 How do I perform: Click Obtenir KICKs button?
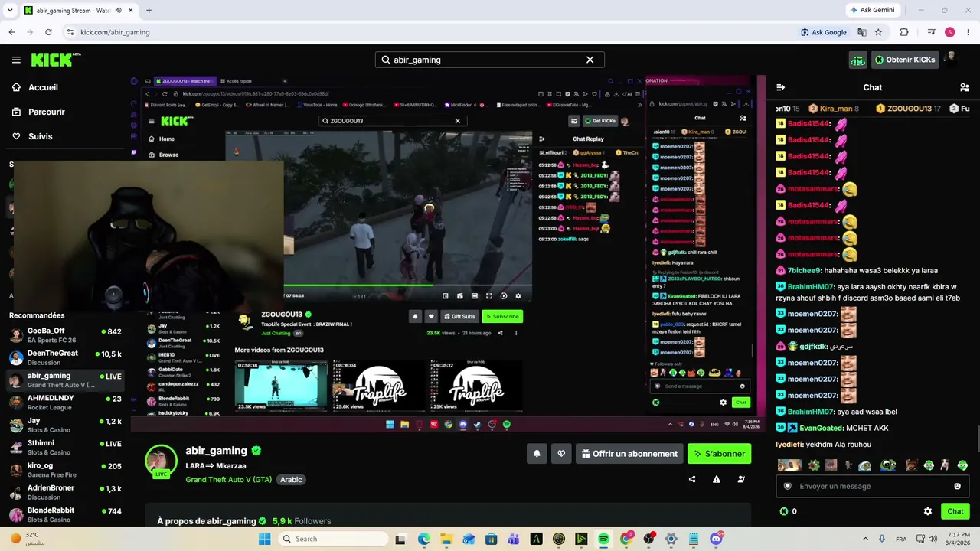click(905, 60)
